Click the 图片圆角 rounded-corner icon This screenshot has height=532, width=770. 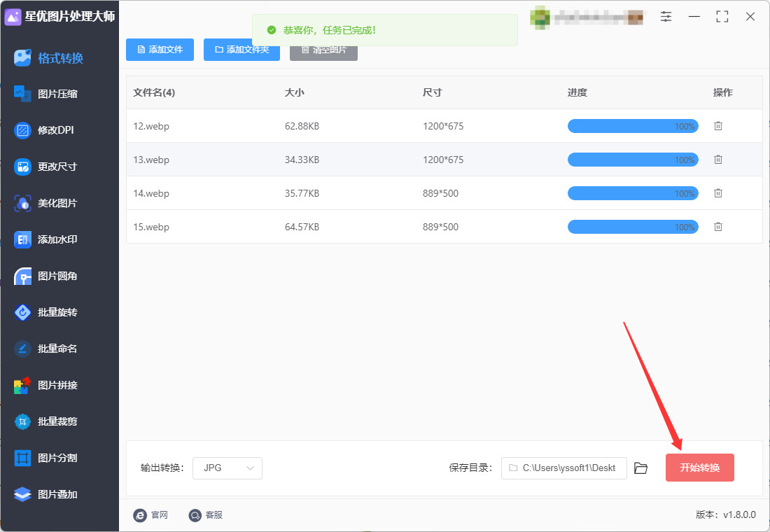22,276
